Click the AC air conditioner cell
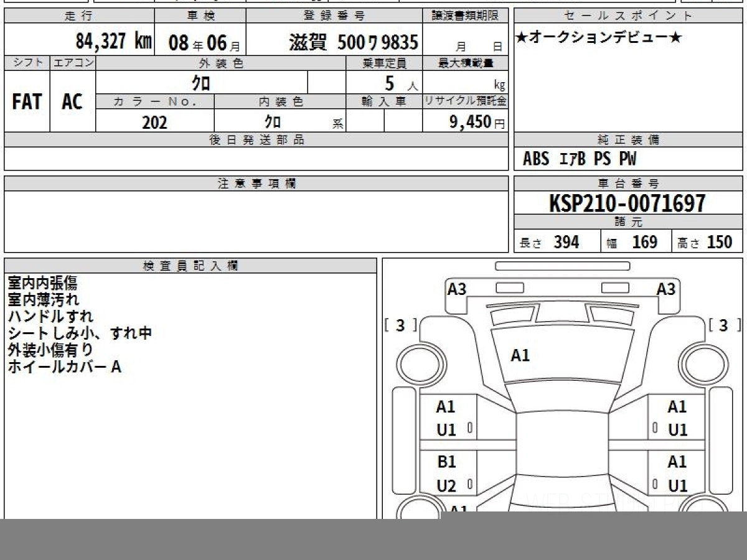The image size is (747, 560). click(x=72, y=102)
